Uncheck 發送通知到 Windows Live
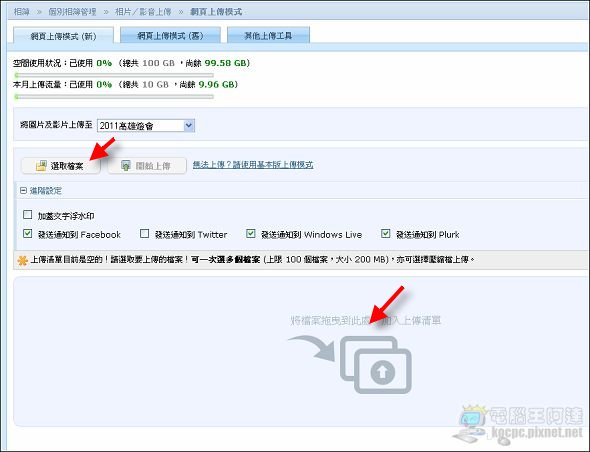Image resolution: width=590 pixels, height=452 pixels. point(251,233)
